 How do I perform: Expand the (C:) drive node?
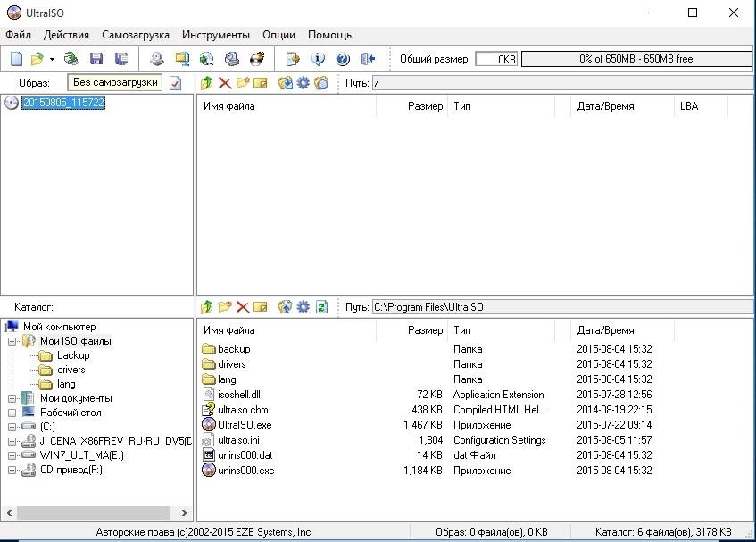click(12, 427)
